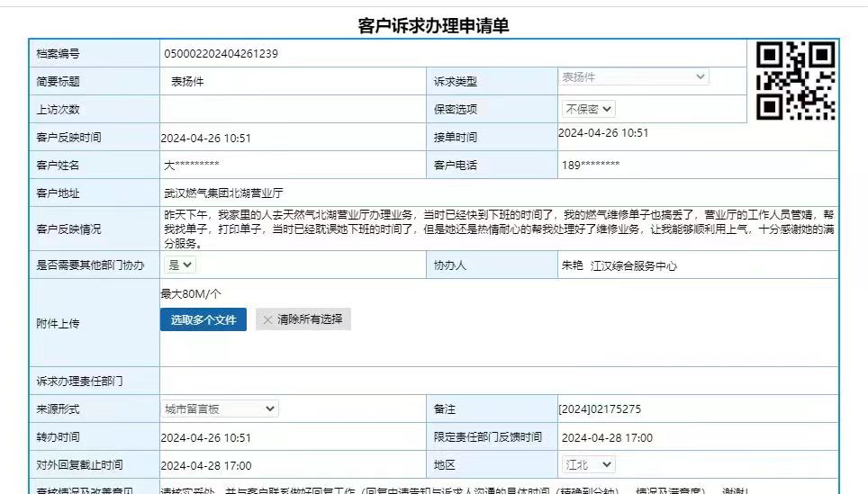The height and width of the screenshot is (494, 868).
Task: Click the empty 诉求办理责任部门 field
Action: click(495, 382)
